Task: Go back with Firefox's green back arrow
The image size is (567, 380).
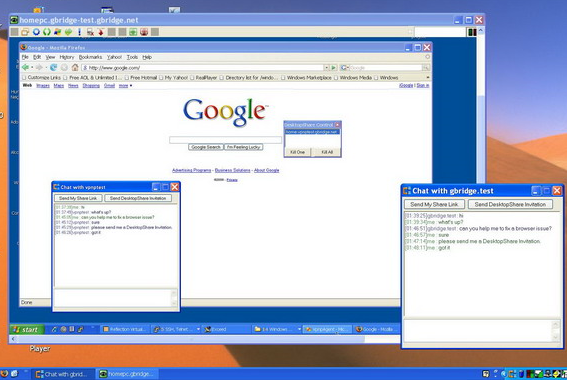Action: click(x=25, y=67)
